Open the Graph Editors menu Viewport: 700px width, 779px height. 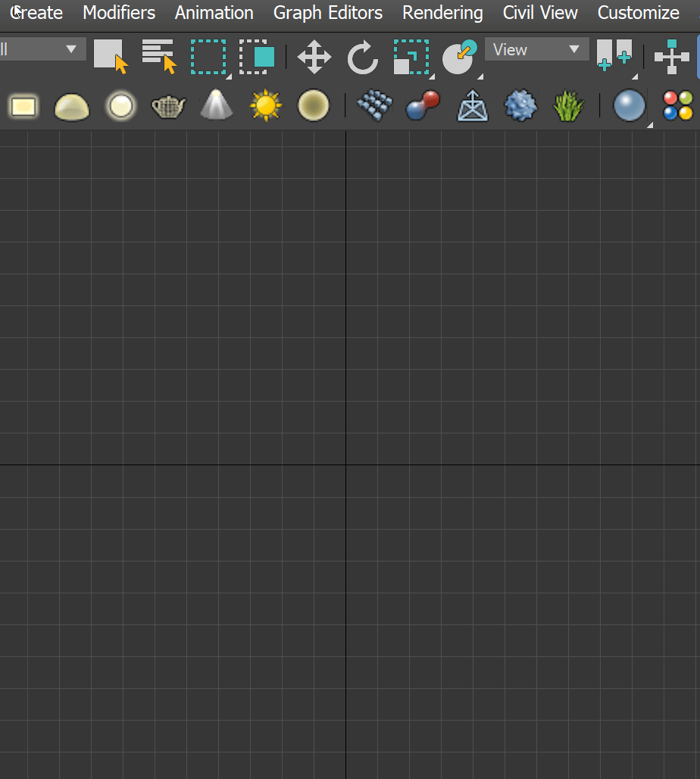point(328,13)
